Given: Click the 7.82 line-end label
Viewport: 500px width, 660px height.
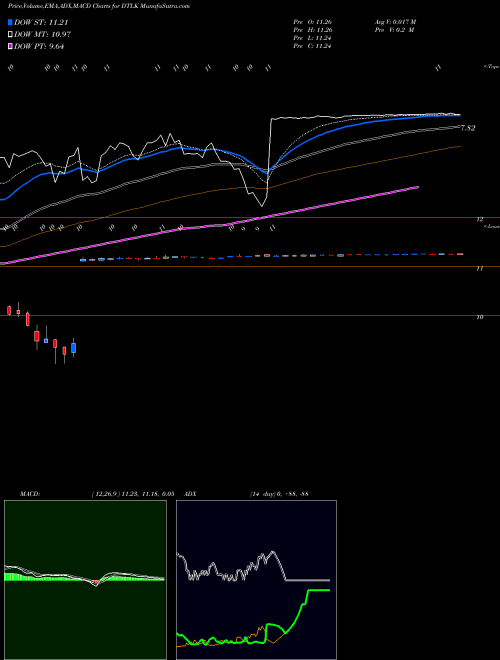Looking at the screenshot, I should pos(468,128).
